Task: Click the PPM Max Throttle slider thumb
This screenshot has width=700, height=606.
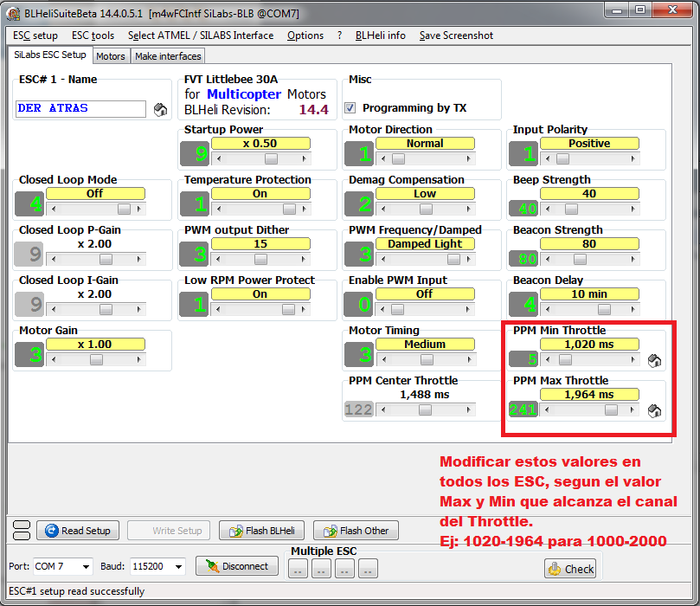Action: 611,410
